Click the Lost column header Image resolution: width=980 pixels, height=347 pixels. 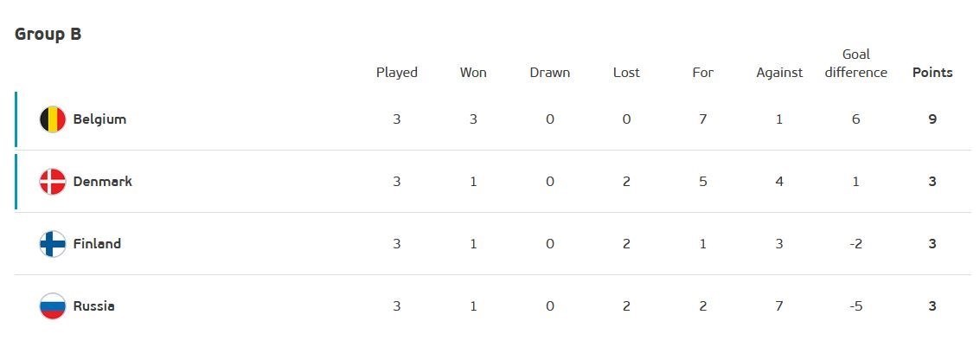click(x=626, y=73)
